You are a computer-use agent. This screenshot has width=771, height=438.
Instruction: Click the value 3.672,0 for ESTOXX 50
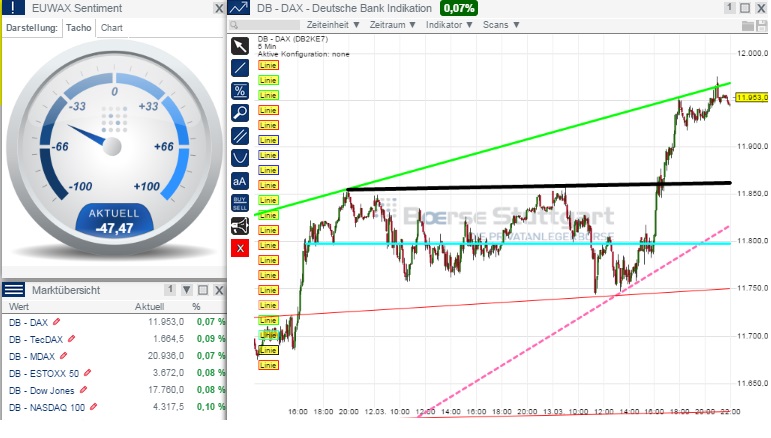pyautogui.click(x=168, y=373)
